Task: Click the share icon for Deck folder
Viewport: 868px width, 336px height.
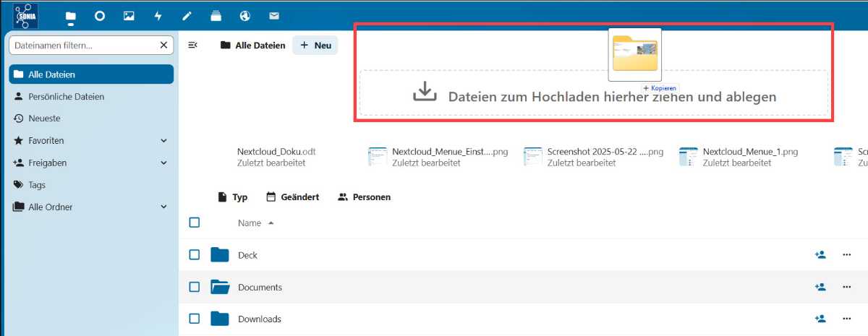Action: click(820, 255)
